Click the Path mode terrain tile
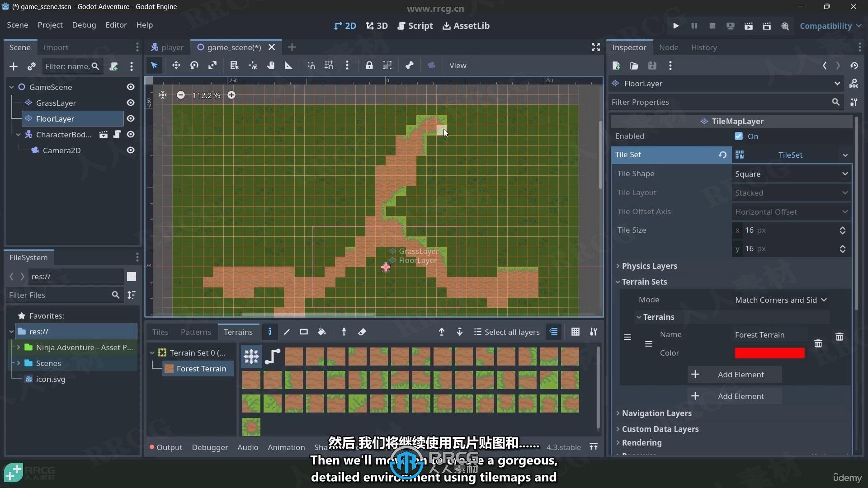 [273, 357]
